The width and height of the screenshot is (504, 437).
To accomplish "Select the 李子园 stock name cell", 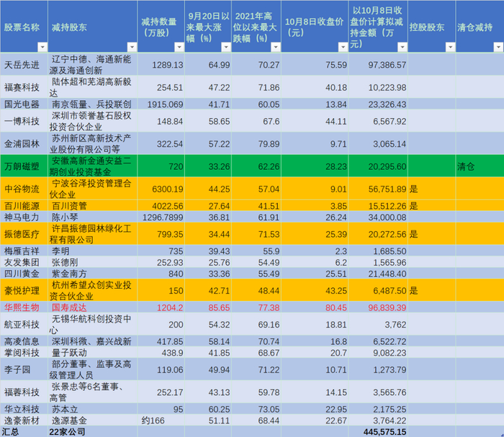I will click(x=24, y=369).
